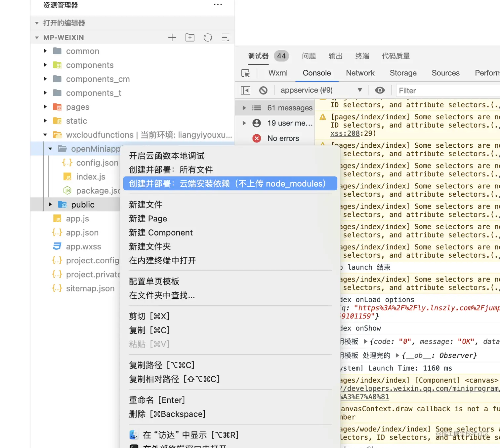Click the app.js file icon
500x448 pixels.
pyautogui.click(x=57, y=218)
